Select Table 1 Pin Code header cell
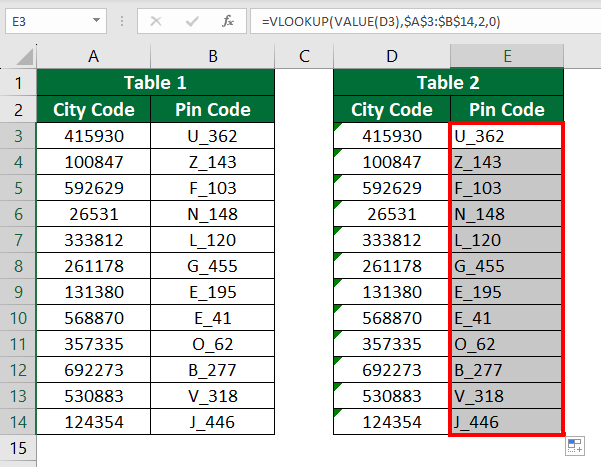This screenshot has width=601, height=467. (213, 109)
